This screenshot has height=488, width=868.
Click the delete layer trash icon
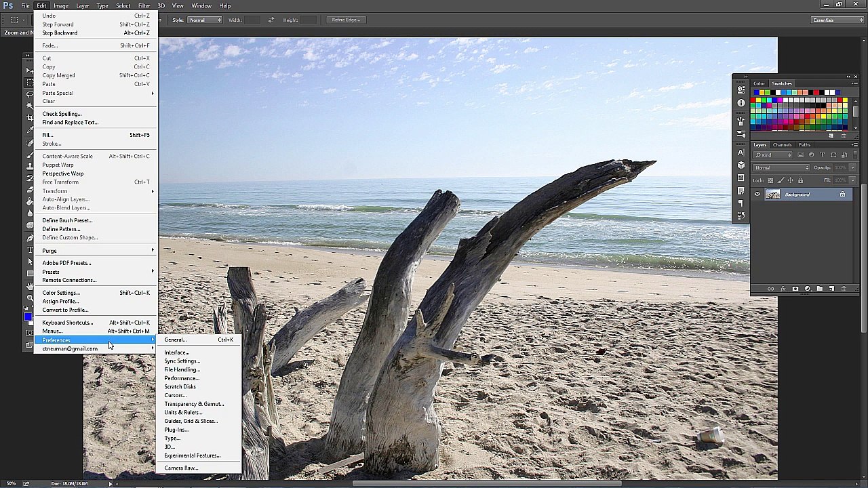click(x=844, y=289)
